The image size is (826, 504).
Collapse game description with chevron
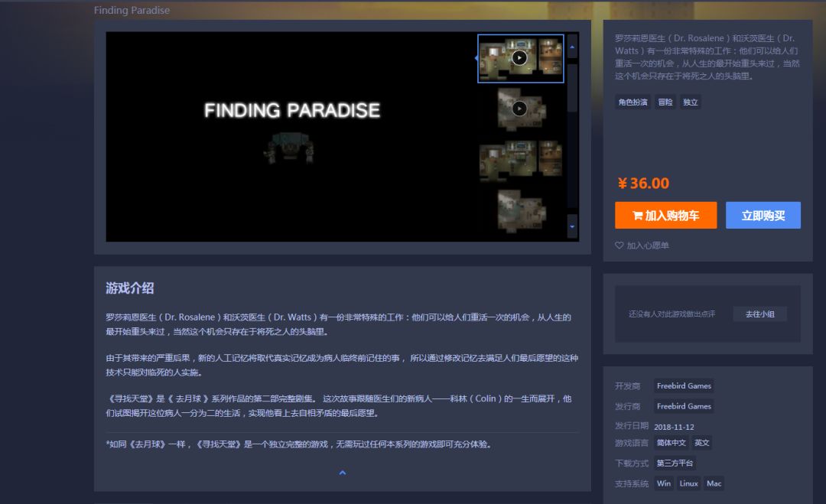tap(343, 473)
